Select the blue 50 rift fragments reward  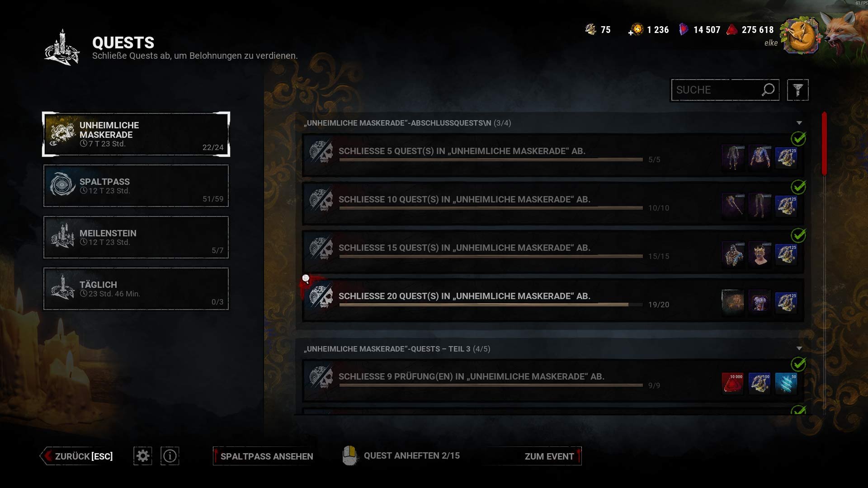point(786,383)
